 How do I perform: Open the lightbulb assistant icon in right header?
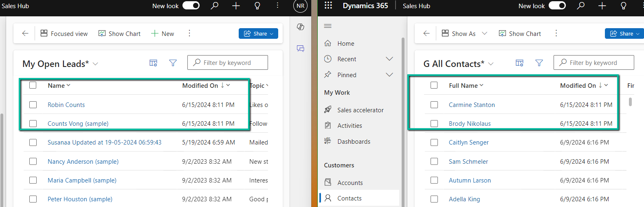coord(623,6)
